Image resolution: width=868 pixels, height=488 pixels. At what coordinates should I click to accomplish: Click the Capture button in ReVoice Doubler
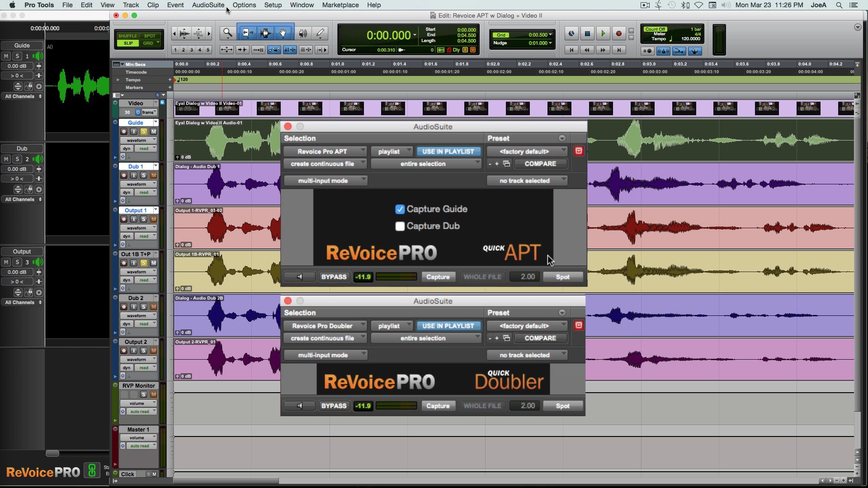(437, 406)
